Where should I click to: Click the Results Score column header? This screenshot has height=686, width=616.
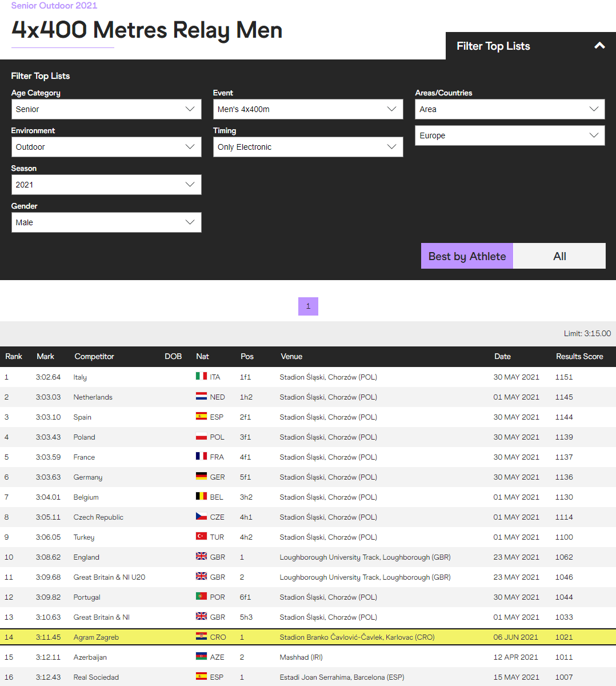(x=579, y=356)
